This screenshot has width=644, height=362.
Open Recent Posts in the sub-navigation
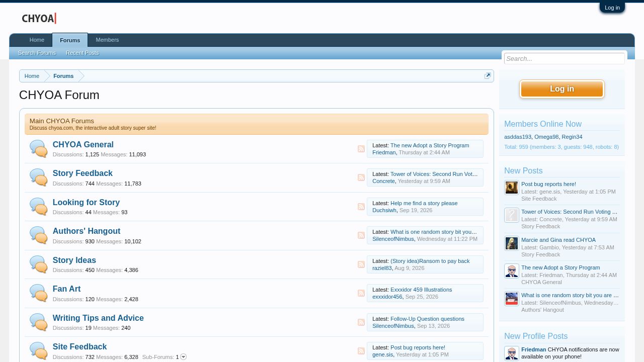tap(83, 53)
